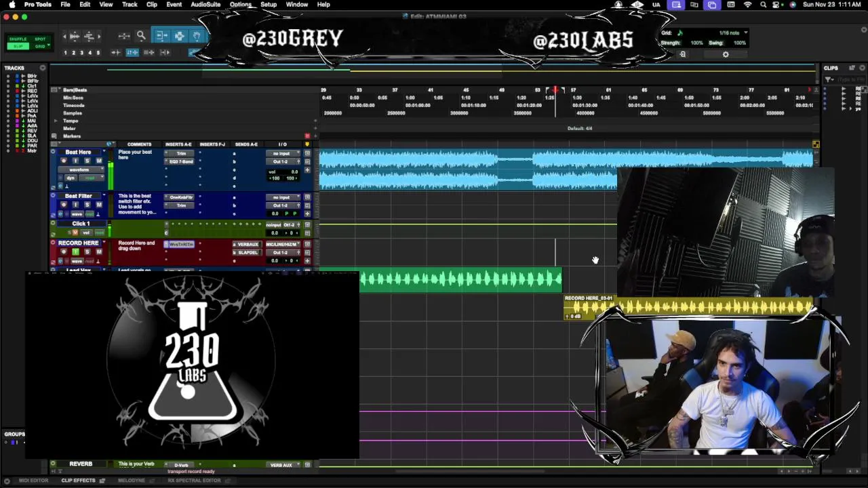Mute the Beat Filter track
The width and height of the screenshot is (868, 488).
[x=98, y=205]
